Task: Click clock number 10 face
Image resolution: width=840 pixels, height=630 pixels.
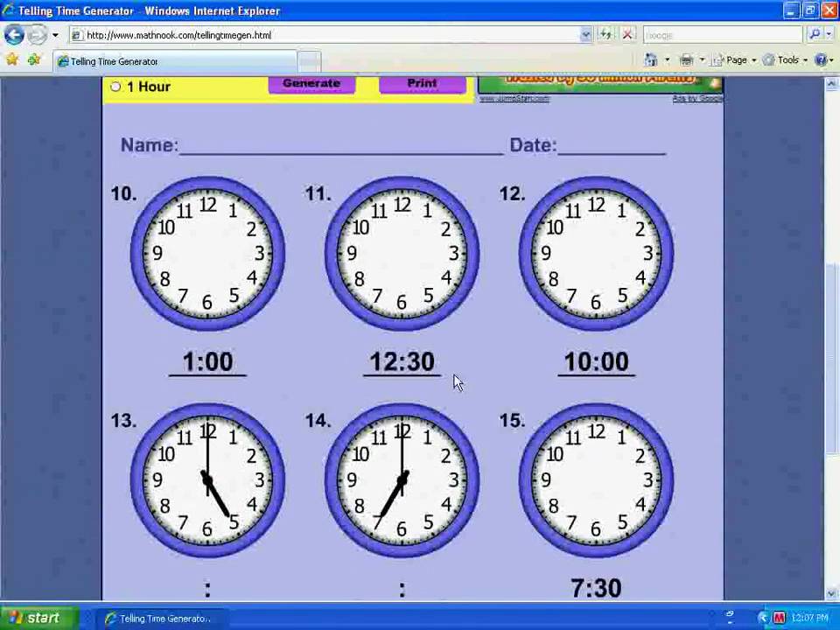Action: (208, 254)
